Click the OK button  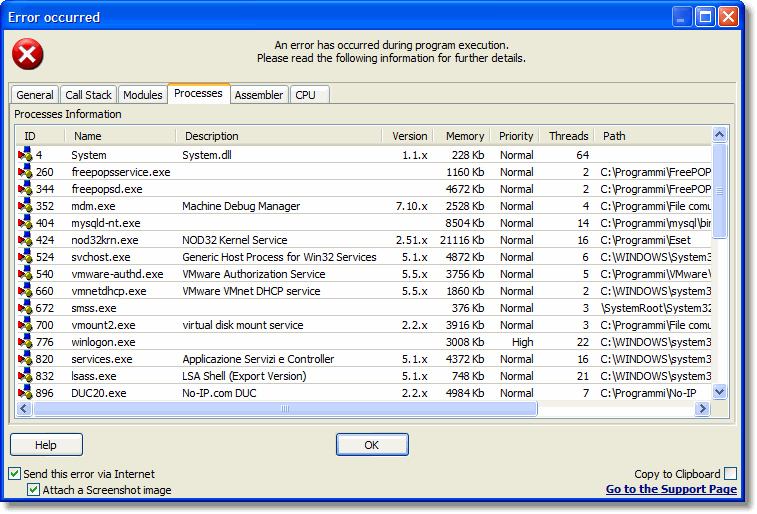372,445
